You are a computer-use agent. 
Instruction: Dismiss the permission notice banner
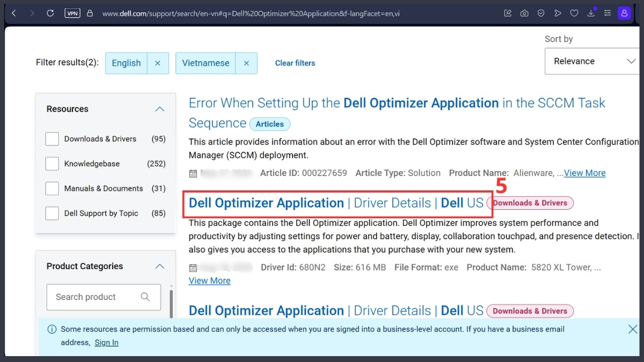tap(633, 329)
